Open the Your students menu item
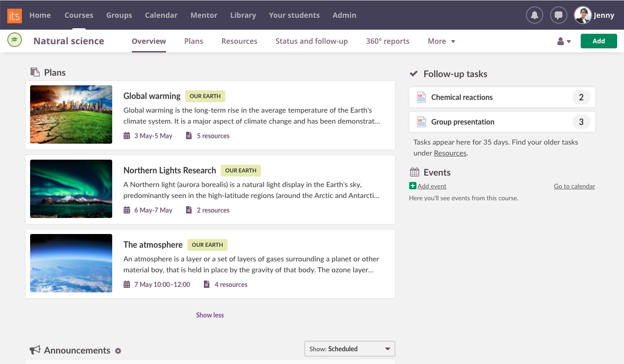The height and width of the screenshot is (364, 624). pyautogui.click(x=294, y=15)
